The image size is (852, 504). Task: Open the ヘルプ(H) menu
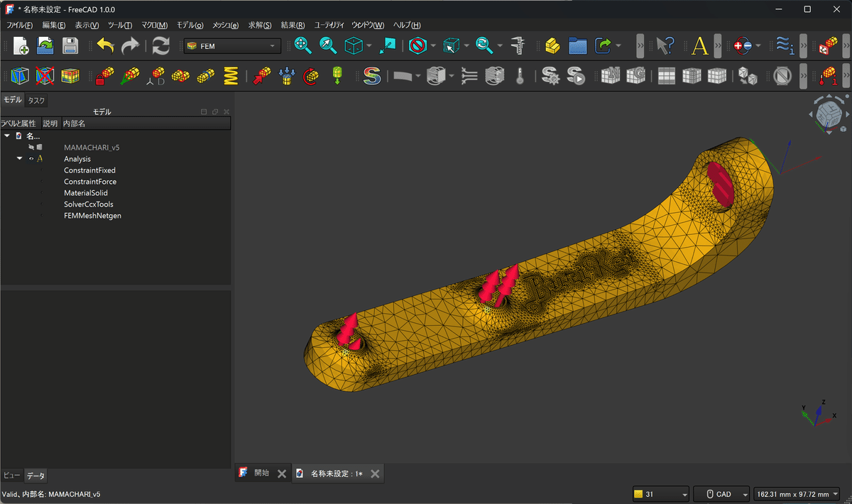tap(407, 25)
